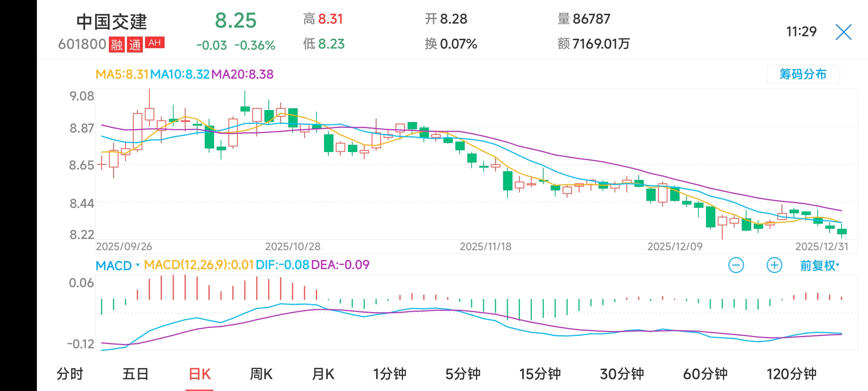Tap the red 融 margin badge

(x=117, y=45)
